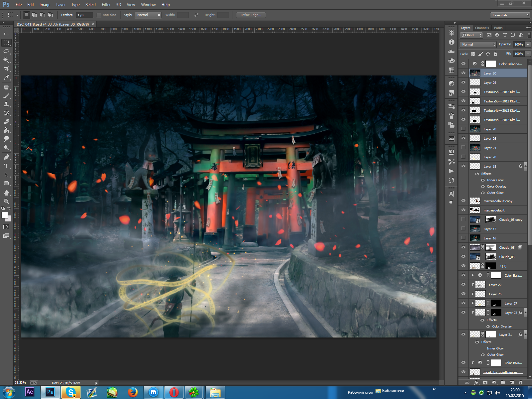Toggle Quick Mask mode

(6, 227)
